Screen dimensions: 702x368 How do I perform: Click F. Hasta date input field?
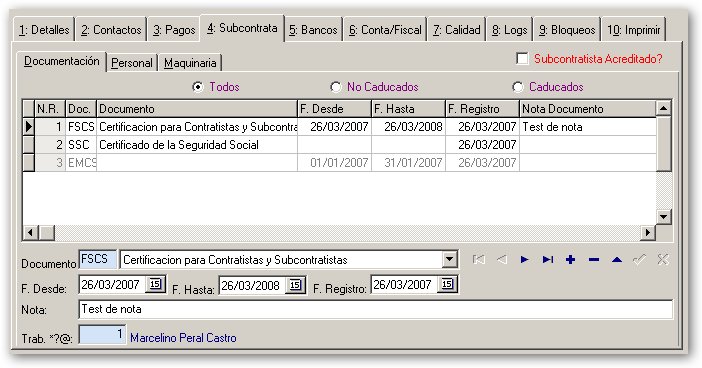coord(253,285)
